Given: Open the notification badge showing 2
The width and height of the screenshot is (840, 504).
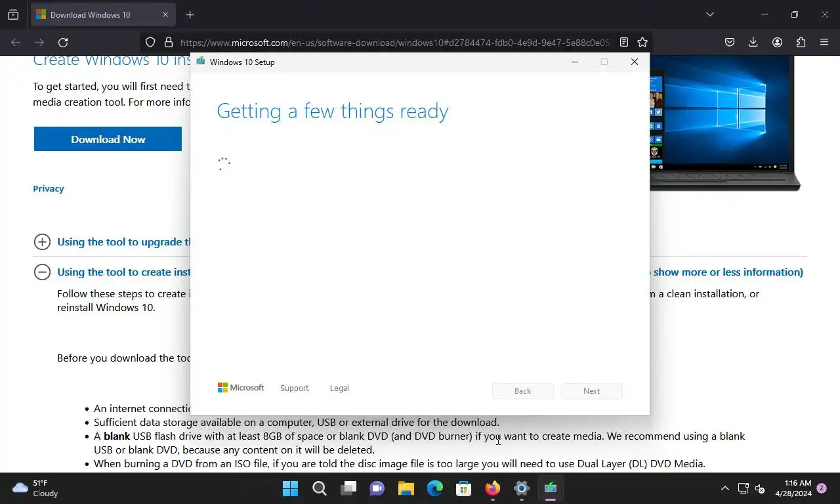Looking at the screenshot, I should [821, 488].
